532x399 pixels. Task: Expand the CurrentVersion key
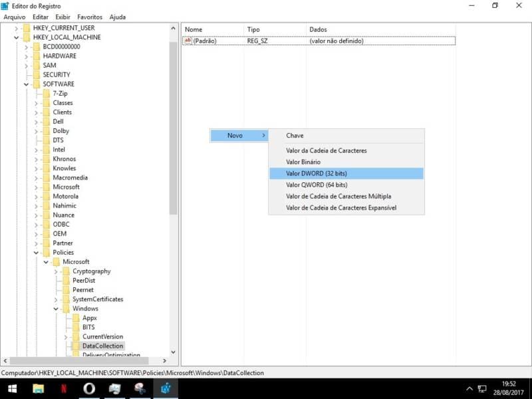(66, 337)
